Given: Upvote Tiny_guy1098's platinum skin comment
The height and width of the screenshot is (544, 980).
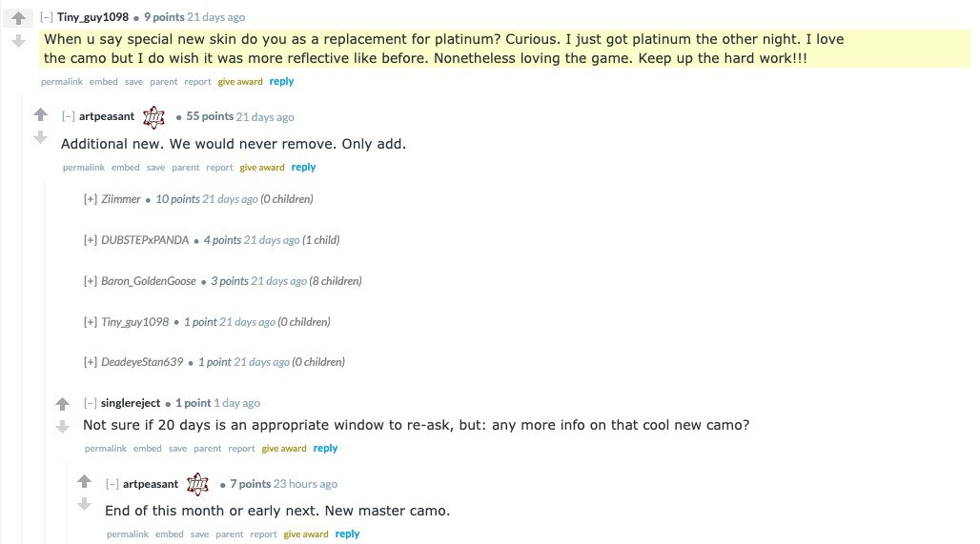Looking at the screenshot, I should [x=18, y=18].
